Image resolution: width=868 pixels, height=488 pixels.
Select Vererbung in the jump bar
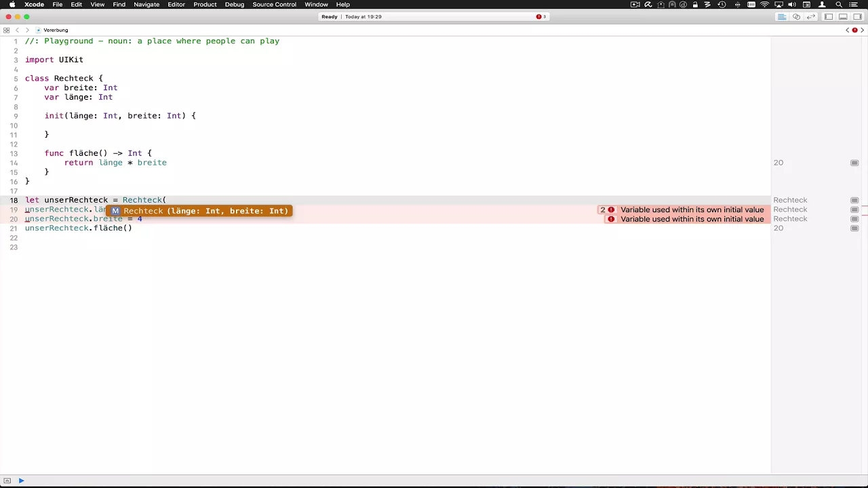tap(52, 30)
